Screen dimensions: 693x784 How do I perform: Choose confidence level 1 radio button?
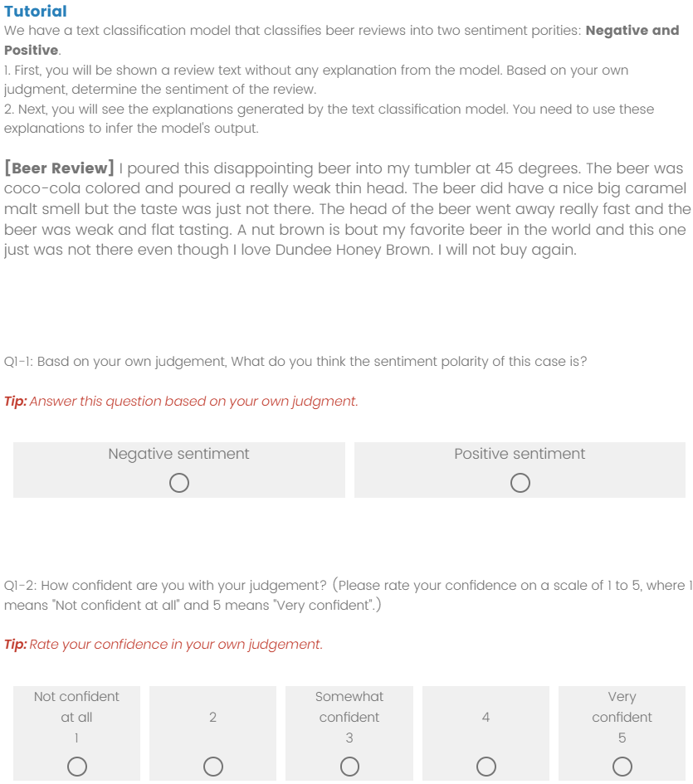77,767
